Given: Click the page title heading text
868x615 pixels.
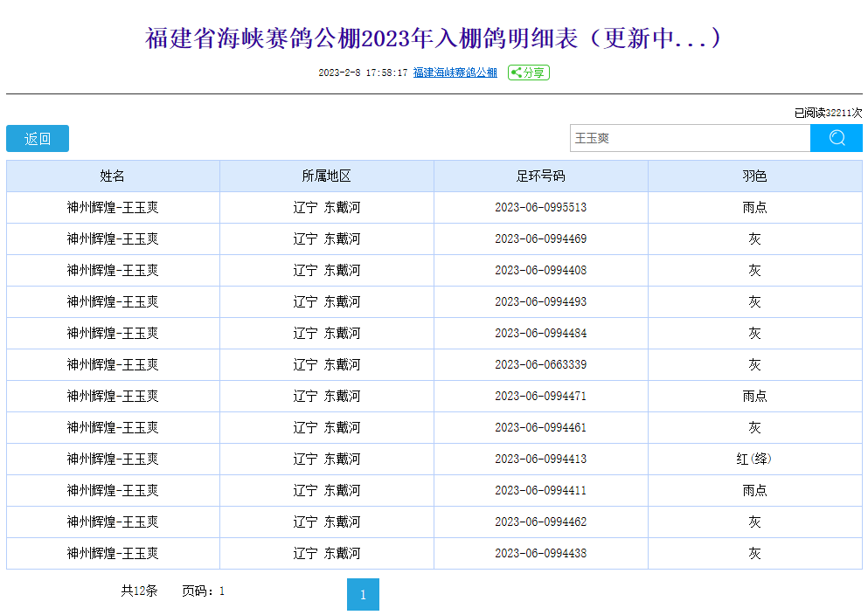Looking at the screenshot, I should 434,38.
